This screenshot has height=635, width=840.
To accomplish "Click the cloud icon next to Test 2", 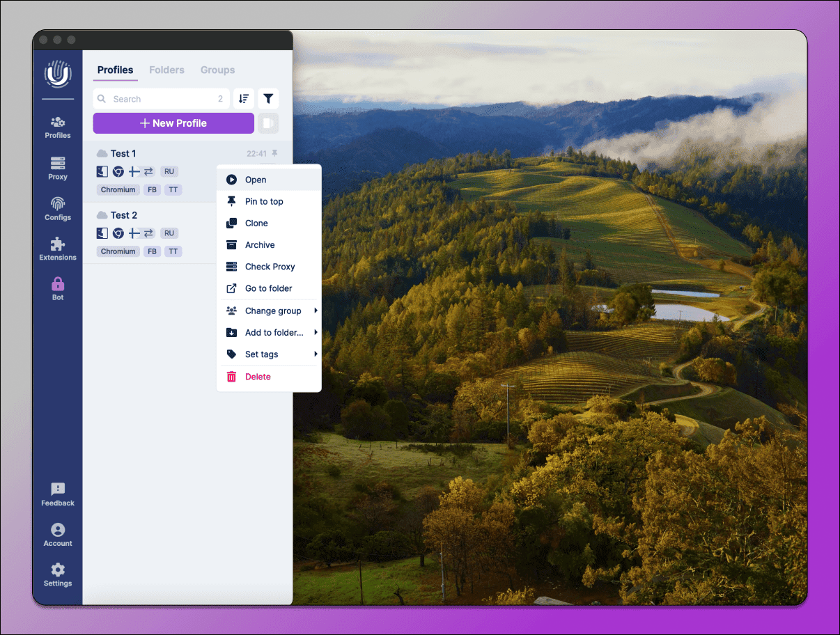I will pos(102,215).
